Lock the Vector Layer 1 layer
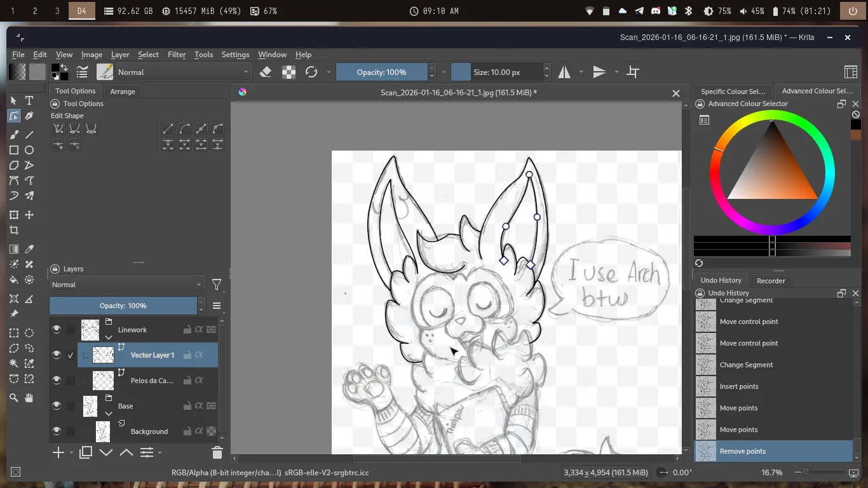The width and height of the screenshot is (868, 488). [x=187, y=355]
